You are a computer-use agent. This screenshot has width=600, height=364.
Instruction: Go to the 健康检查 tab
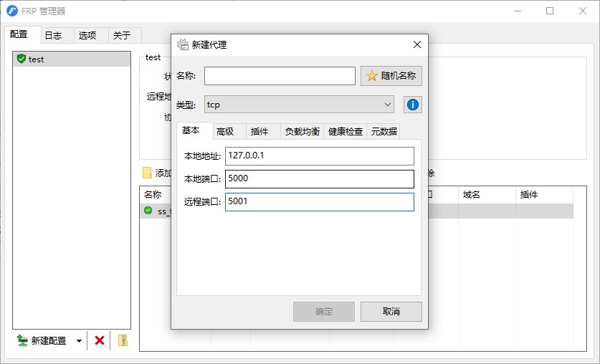(345, 131)
